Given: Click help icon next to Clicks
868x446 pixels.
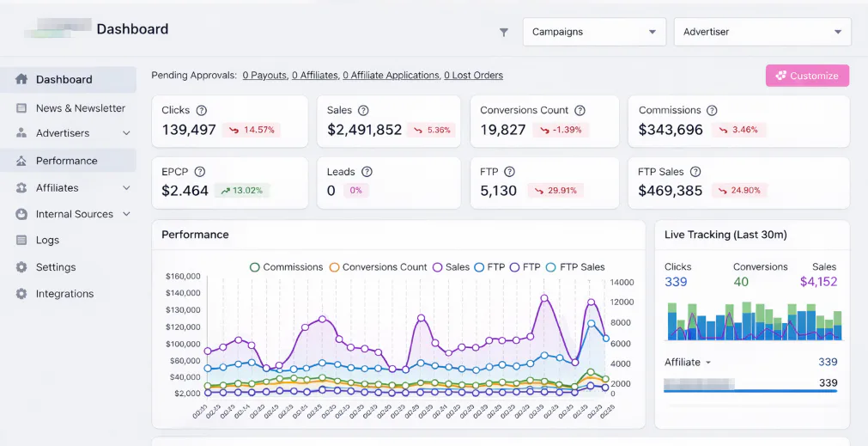Looking at the screenshot, I should tap(202, 110).
